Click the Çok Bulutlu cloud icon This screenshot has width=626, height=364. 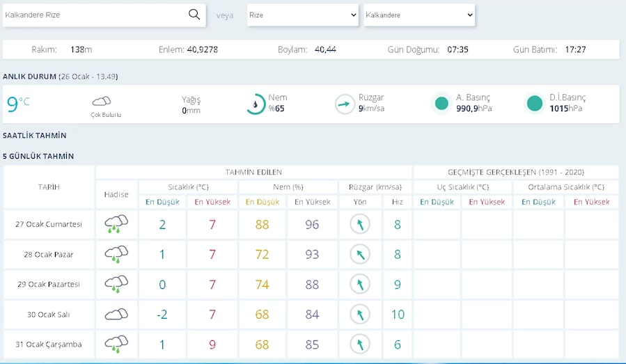point(102,102)
